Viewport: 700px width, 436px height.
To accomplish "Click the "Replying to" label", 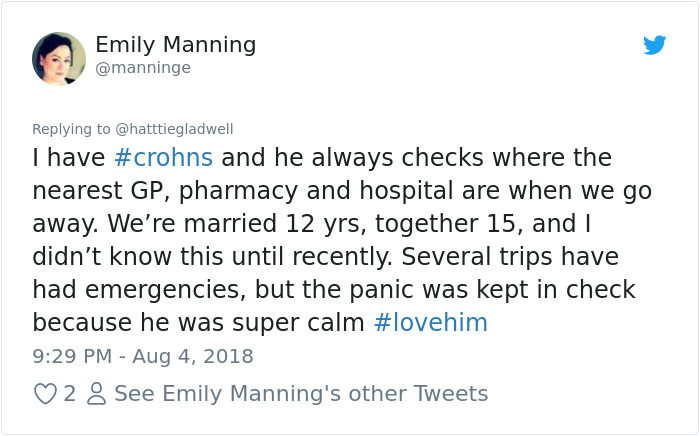I will [71, 129].
